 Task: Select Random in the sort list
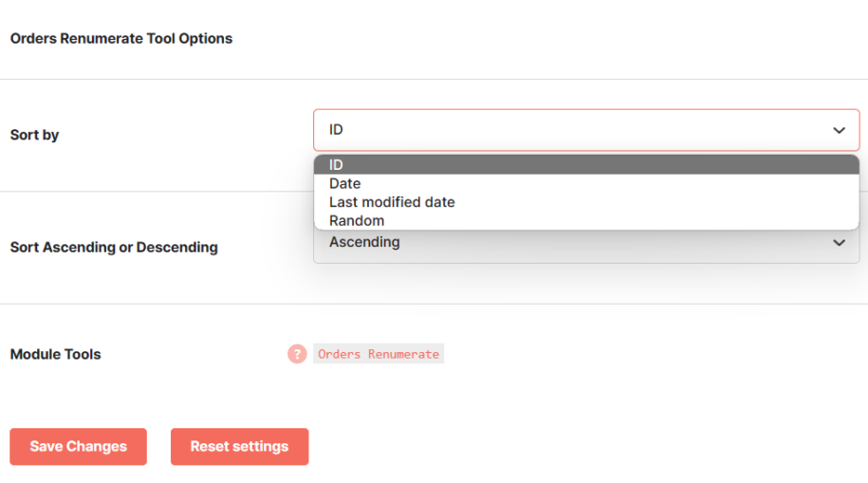tap(586, 220)
